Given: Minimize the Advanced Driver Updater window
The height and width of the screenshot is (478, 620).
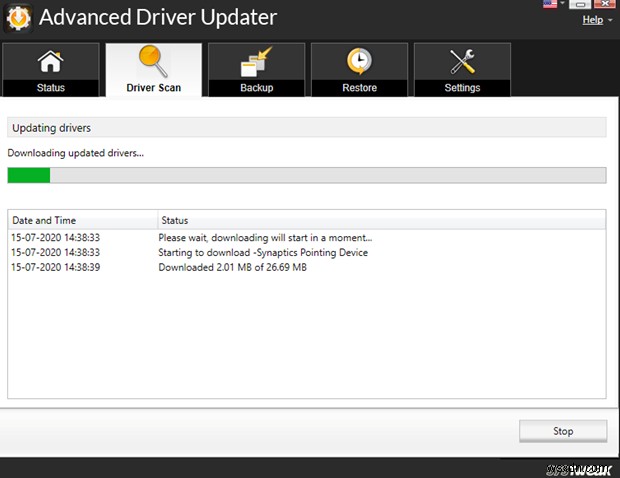Looking at the screenshot, I should tap(580, 4).
